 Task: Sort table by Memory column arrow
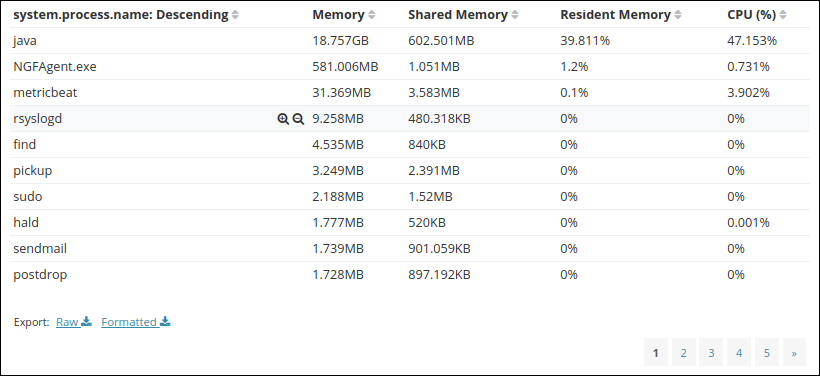point(371,15)
